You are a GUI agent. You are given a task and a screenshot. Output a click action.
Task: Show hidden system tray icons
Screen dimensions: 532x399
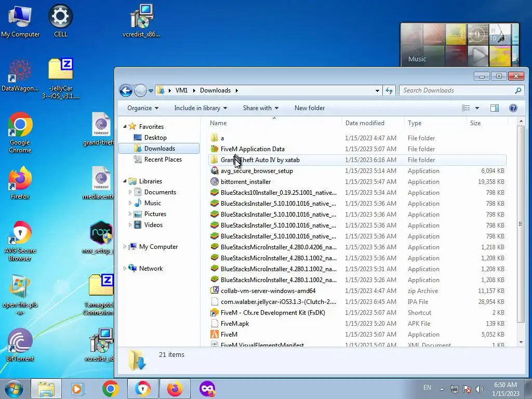point(442,389)
